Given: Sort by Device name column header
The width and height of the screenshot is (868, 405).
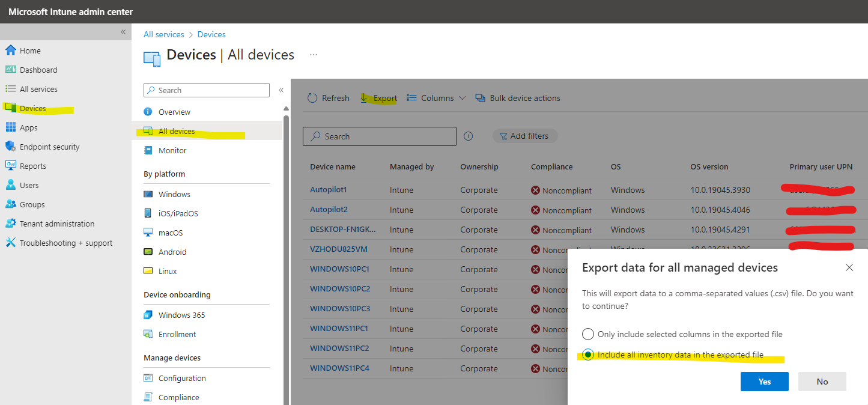Looking at the screenshot, I should pyautogui.click(x=333, y=167).
